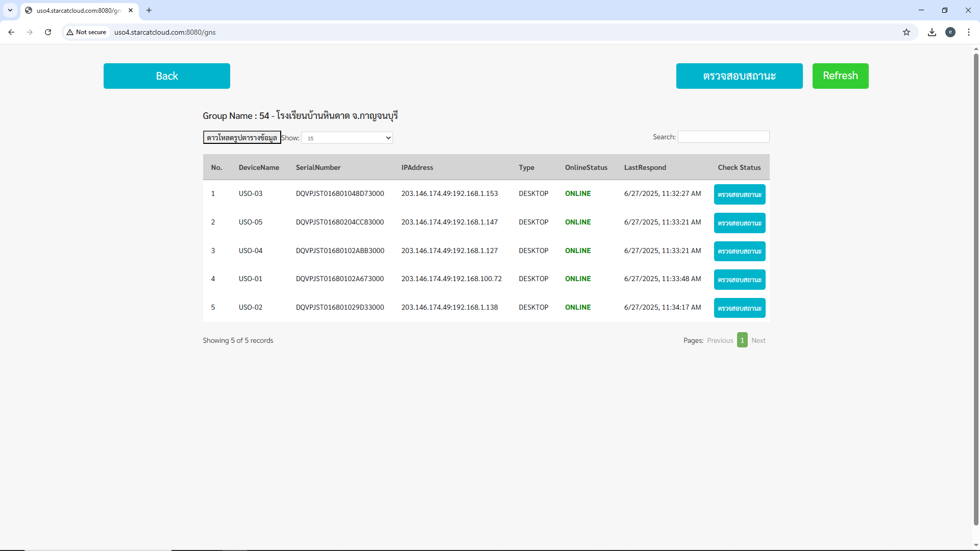
Task: Sort by the No. column header
Action: point(216,167)
